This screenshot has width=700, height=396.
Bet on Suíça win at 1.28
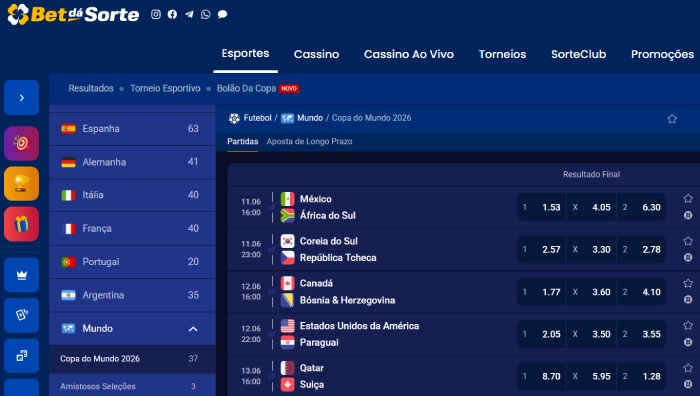tap(642, 376)
